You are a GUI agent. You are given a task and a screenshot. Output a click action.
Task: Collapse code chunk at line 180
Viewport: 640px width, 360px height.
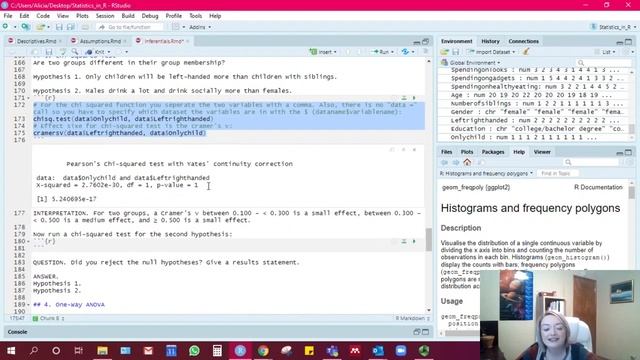tap(28, 242)
